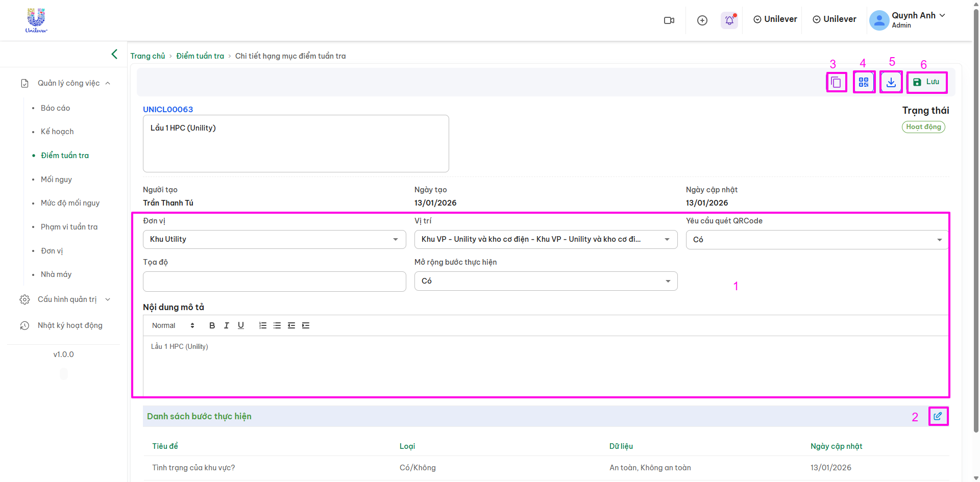Toggle bold formatting in description editor

pos(212,325)
